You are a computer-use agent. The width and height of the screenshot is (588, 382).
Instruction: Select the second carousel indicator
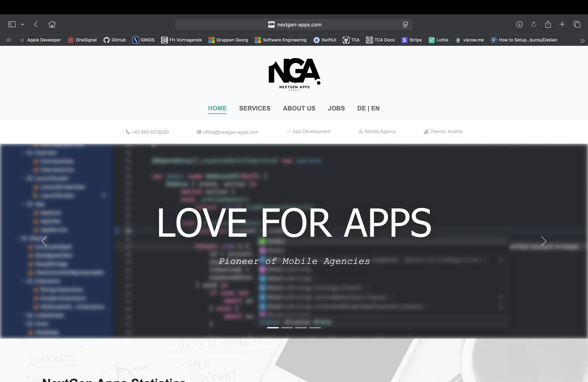tap(287, 328)
